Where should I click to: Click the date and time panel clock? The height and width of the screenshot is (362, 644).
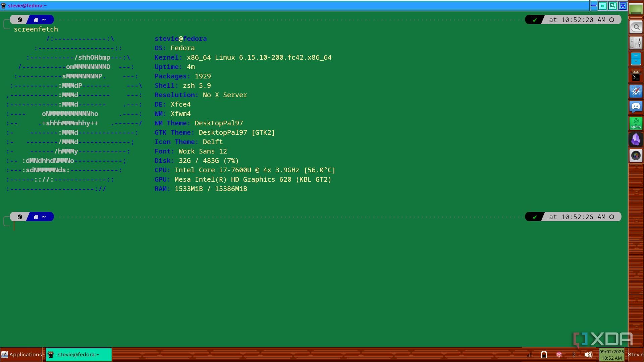(611, 355)
